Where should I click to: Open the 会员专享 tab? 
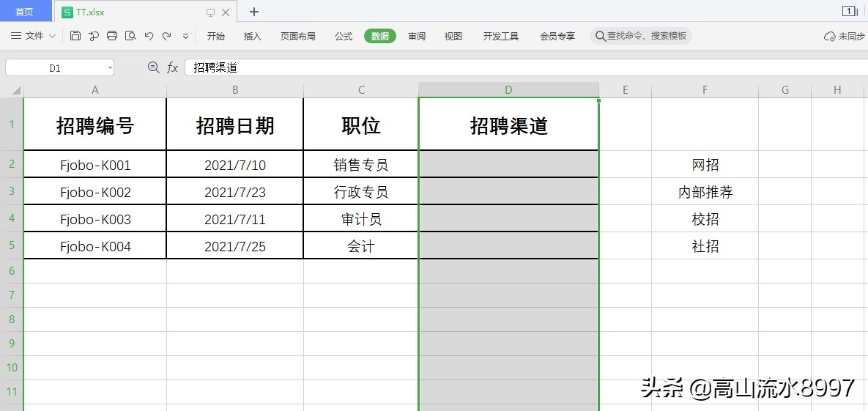click(x=557, y=36)
